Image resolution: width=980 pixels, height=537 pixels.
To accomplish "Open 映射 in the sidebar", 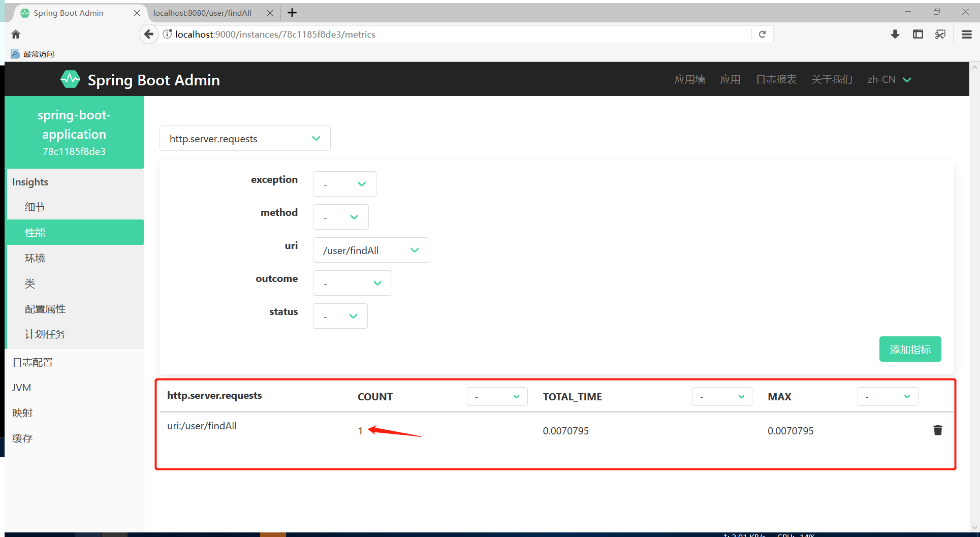I will tap(75, 413).
